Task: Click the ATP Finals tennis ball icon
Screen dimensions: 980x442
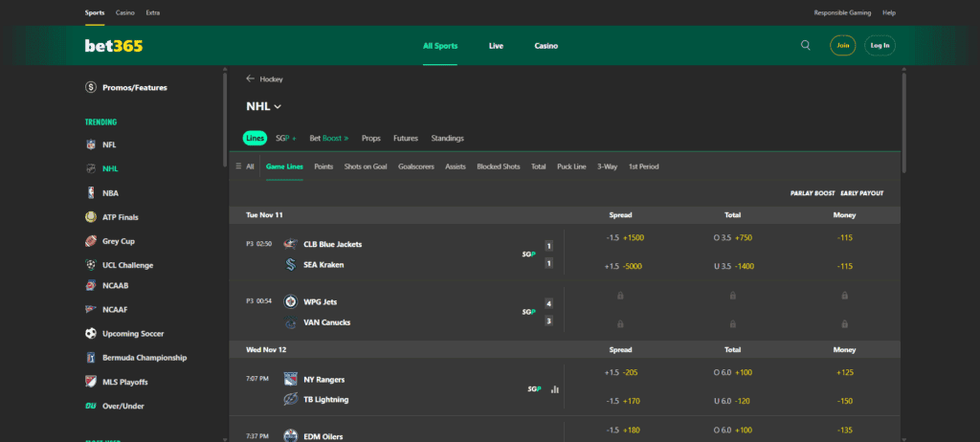Action: coord(91,217)
